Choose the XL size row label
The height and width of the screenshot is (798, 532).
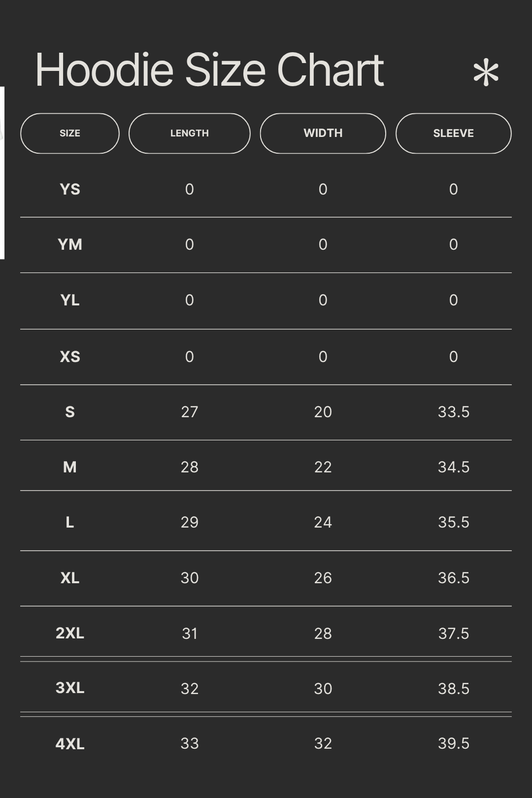coord(70,578)
